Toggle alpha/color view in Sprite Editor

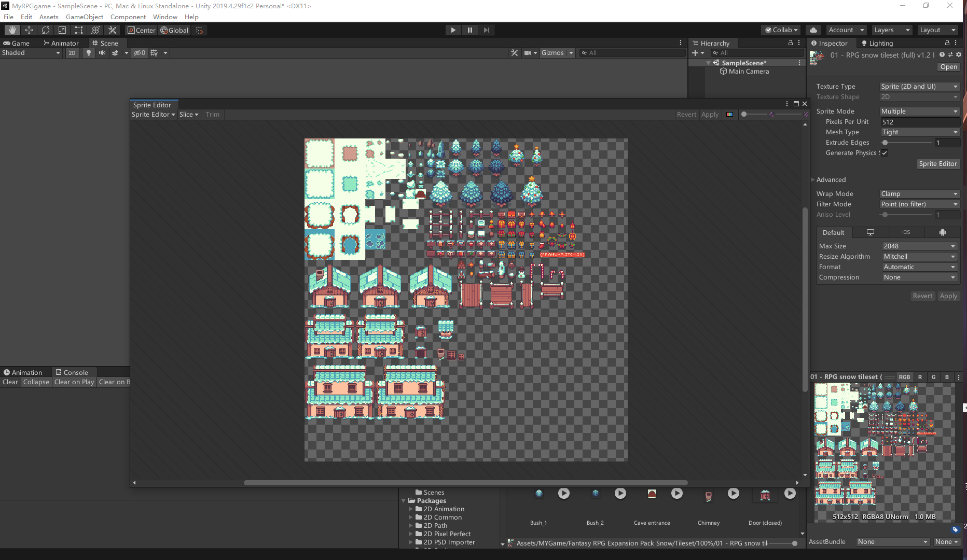[730, 115]
